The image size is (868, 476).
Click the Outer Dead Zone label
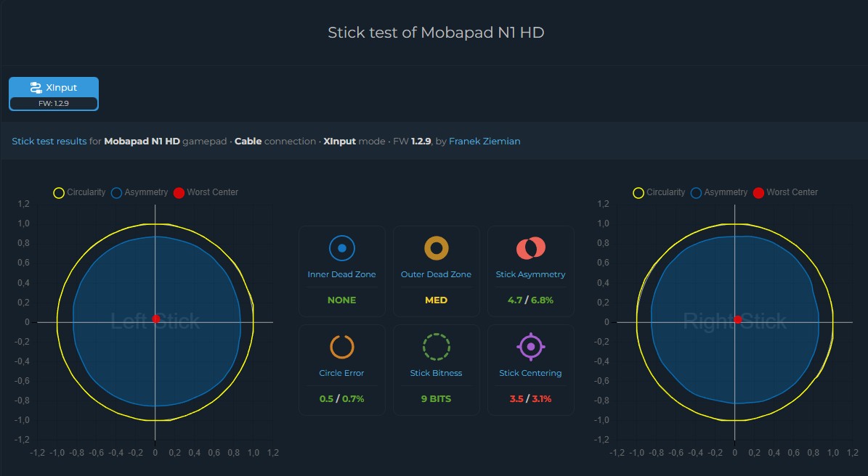[437, 274]
